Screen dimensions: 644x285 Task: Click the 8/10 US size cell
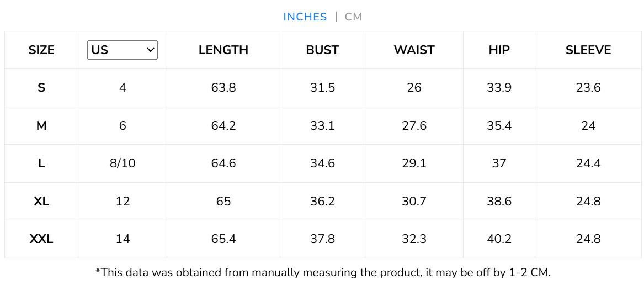click(123, 163)
